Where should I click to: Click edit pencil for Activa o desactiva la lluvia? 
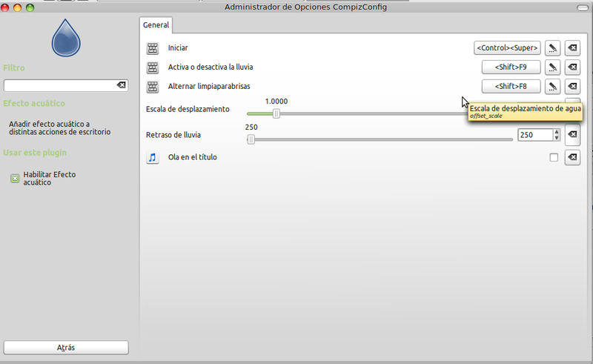[552, 67]
